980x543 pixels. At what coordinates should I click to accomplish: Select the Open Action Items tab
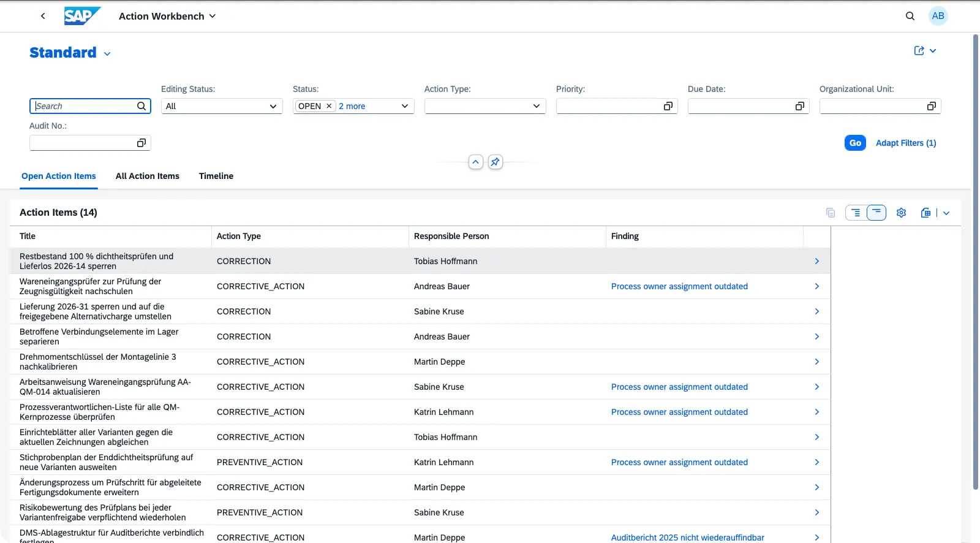[59, 176]
